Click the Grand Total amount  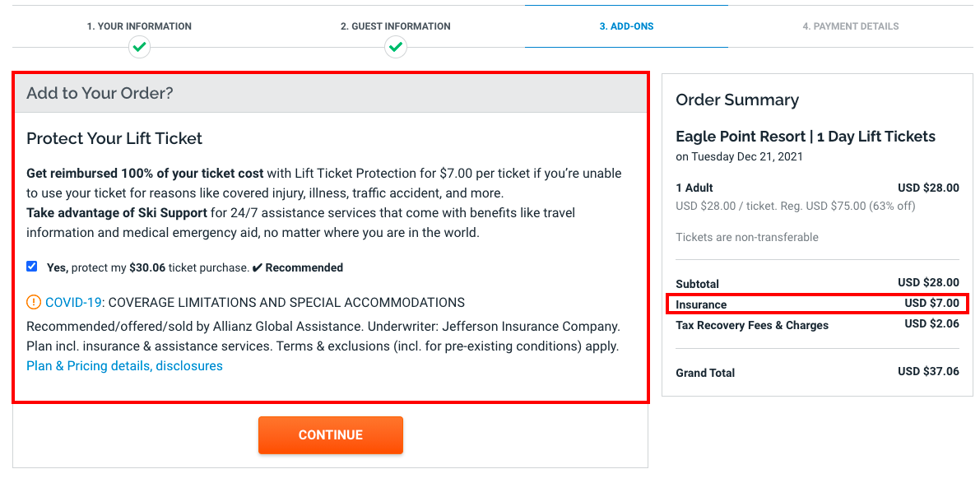[928, 372]
